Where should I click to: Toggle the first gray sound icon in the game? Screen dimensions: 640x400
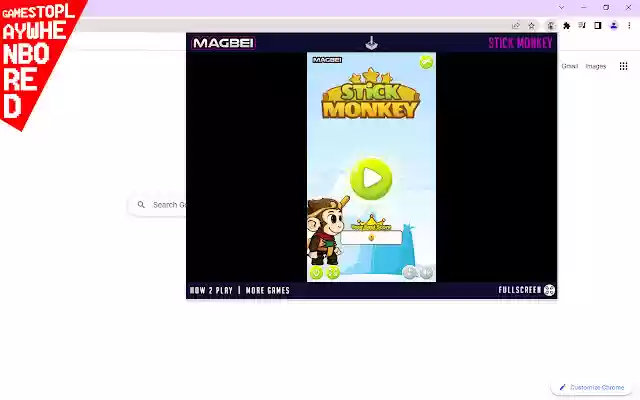pos(409,272)
